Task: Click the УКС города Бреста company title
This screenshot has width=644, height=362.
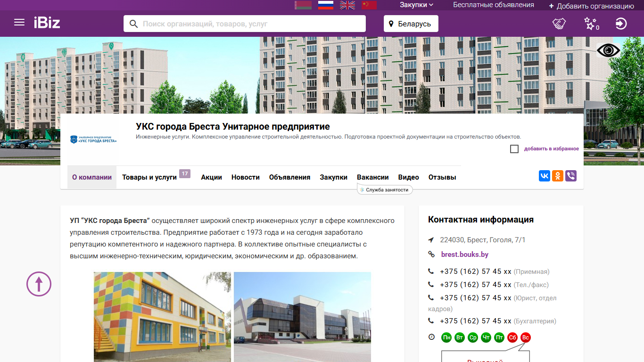Action: 233,127
